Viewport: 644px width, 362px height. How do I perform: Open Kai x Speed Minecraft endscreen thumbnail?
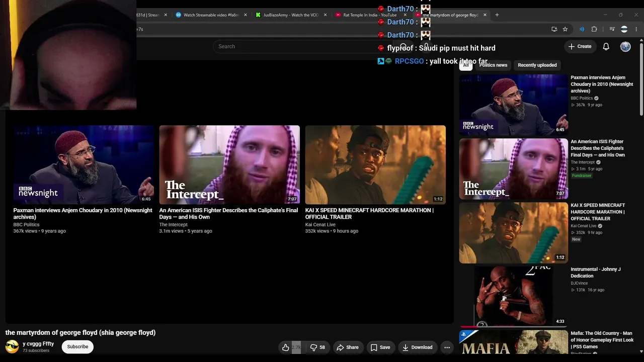click(x=375, y=164)
